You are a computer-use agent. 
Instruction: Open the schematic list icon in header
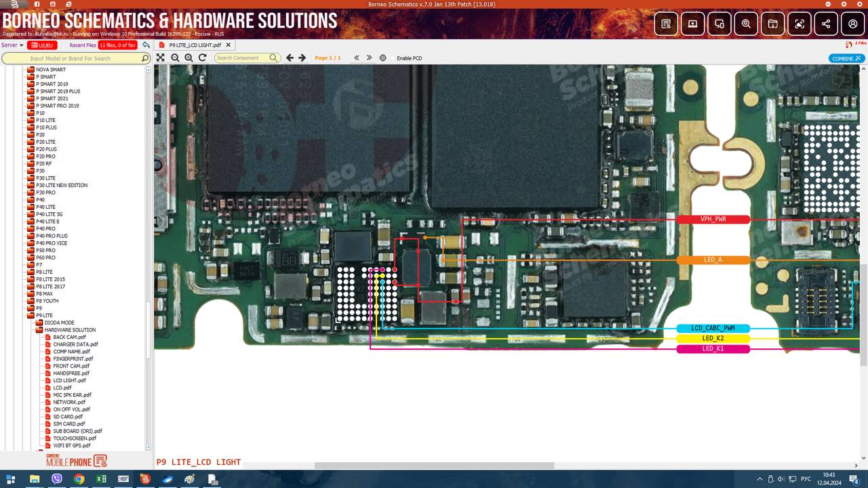(x=666, y=24)
